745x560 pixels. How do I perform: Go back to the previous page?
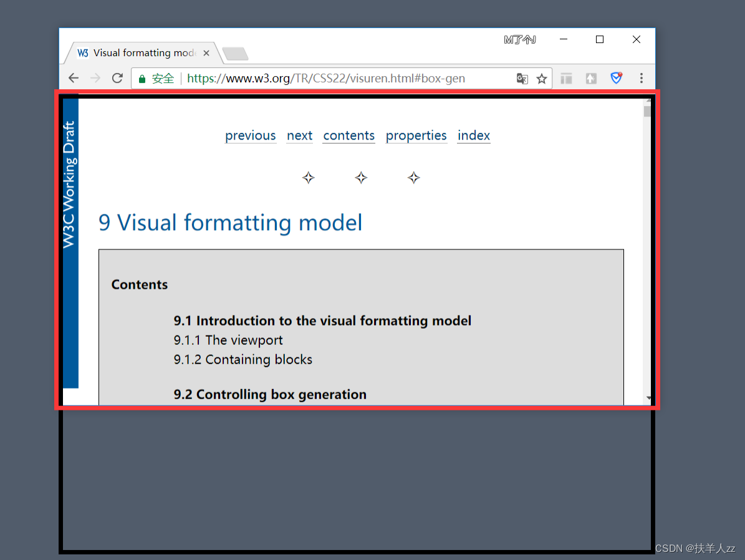[x=73, y=78]
